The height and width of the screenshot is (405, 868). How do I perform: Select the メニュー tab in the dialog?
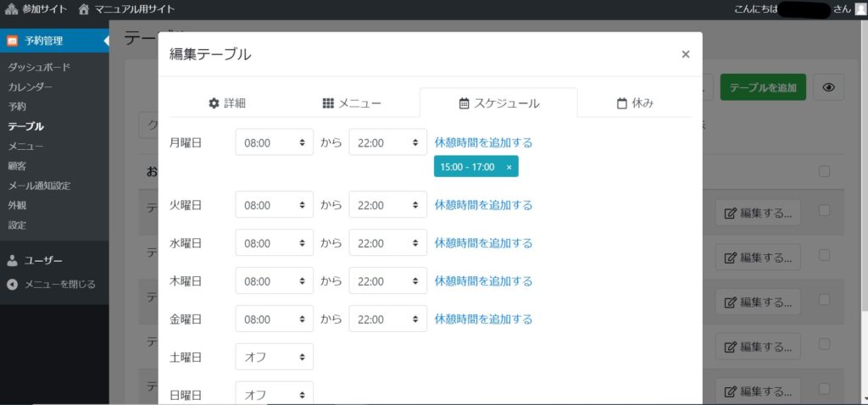pyautogui.click(x=352, y=103)
